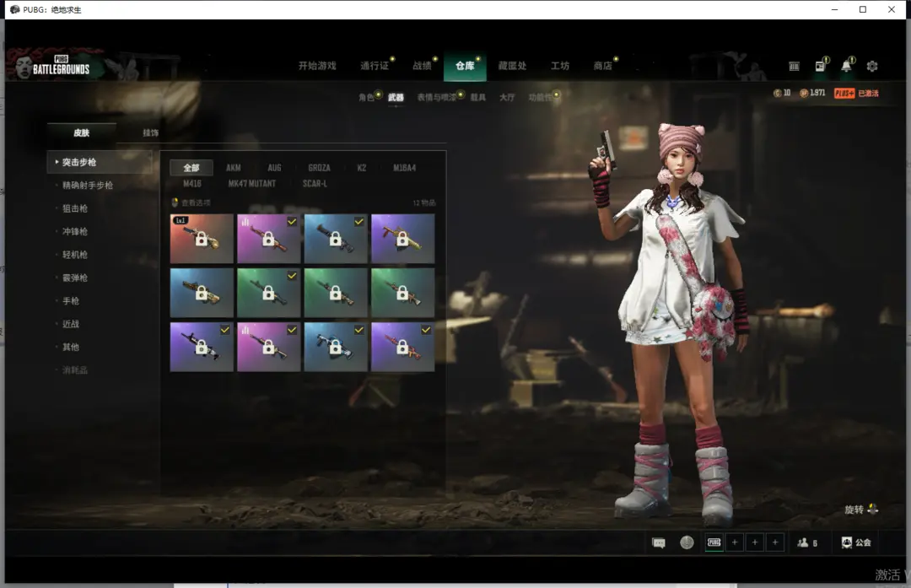
Task: Expand the 突击步枪 category arrow
Action: tap(57, 162)
